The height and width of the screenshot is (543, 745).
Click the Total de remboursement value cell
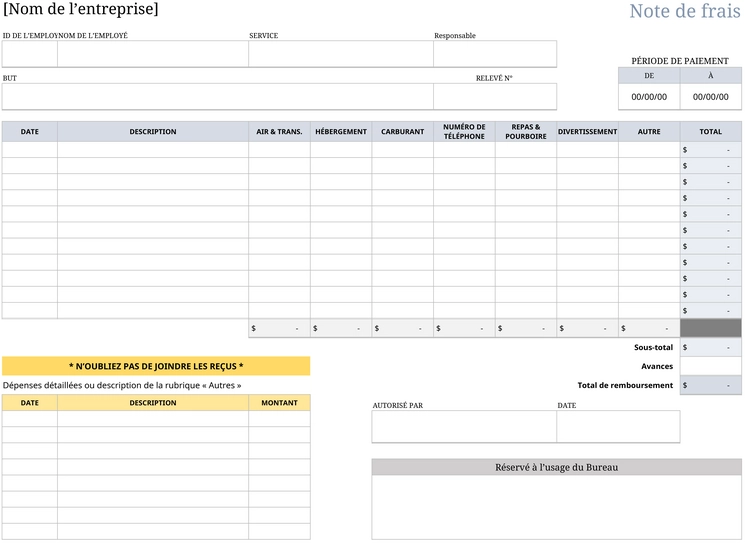[x=711, y=385]
